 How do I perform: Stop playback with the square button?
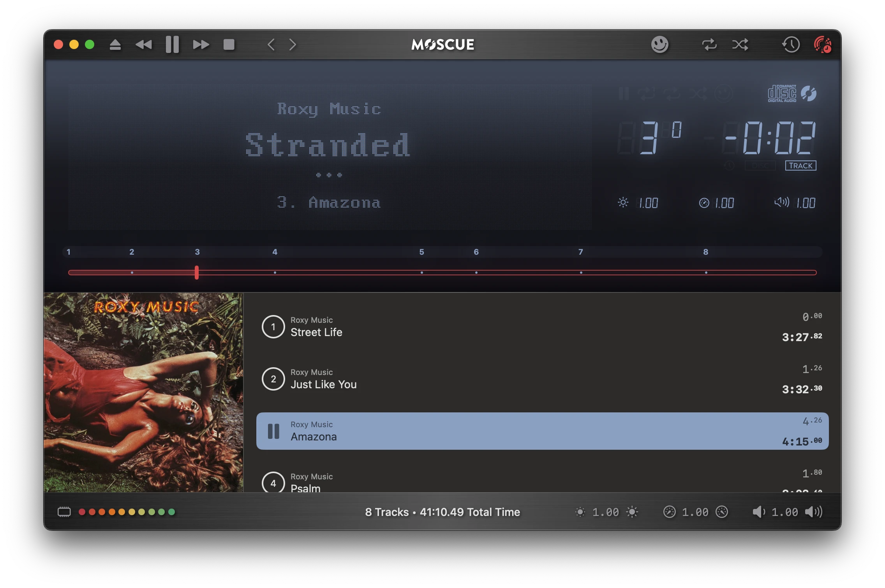point(229,44)
